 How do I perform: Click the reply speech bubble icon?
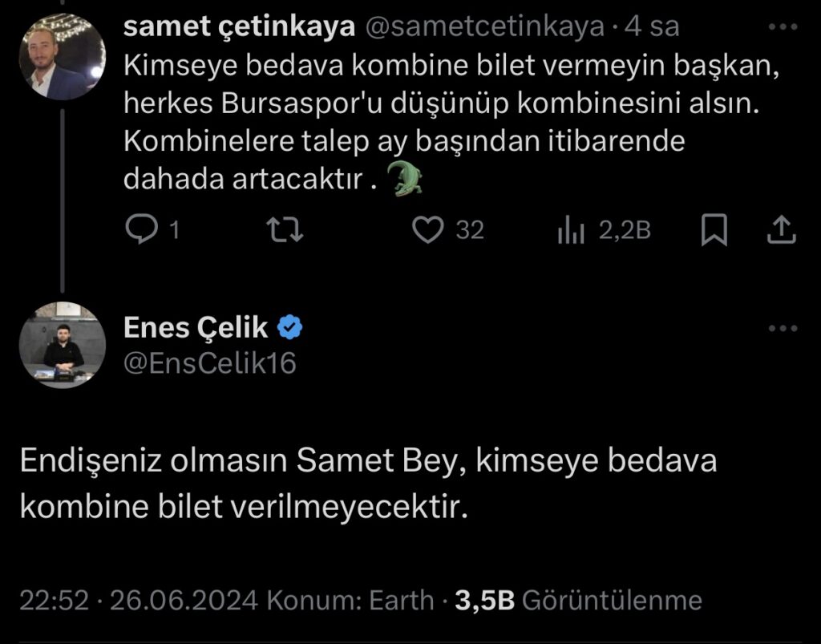[142, 229]
